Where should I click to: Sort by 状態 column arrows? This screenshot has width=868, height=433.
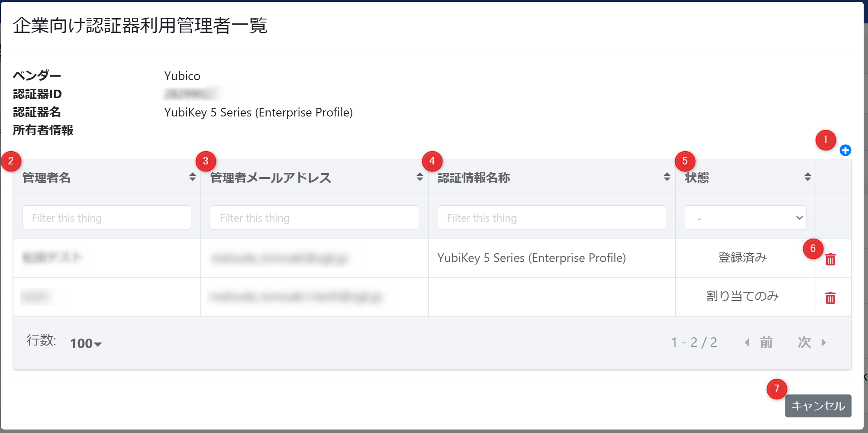click(808, 177)
